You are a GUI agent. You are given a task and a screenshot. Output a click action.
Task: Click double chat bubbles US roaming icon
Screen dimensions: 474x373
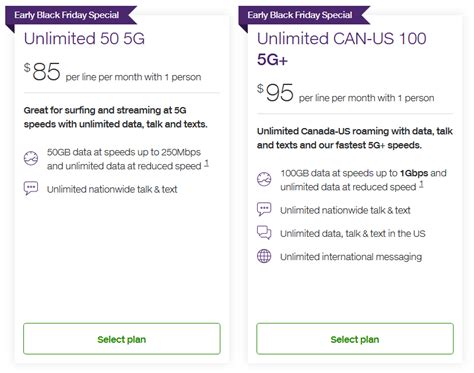264,232
